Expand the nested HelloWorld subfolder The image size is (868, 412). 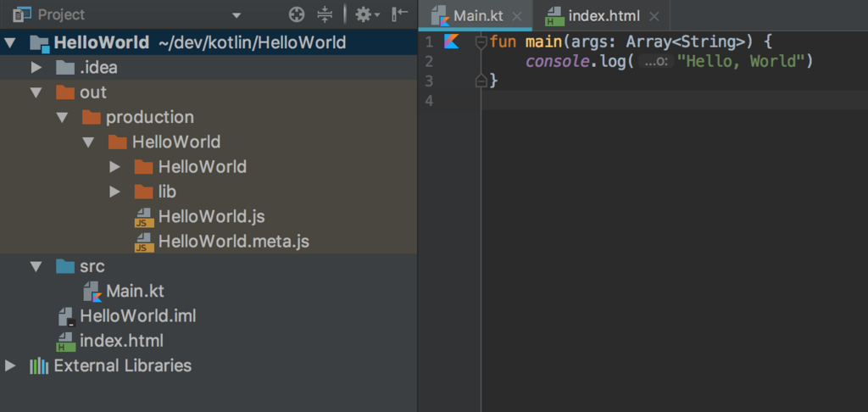click(114, 167)
